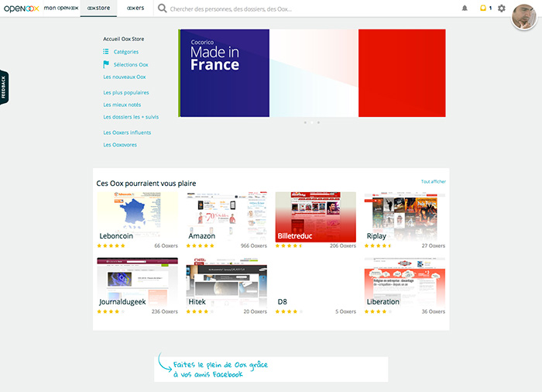The image size is (542, 392).
Task: Switch to the mon openoox tab
Action: (61, 8)
